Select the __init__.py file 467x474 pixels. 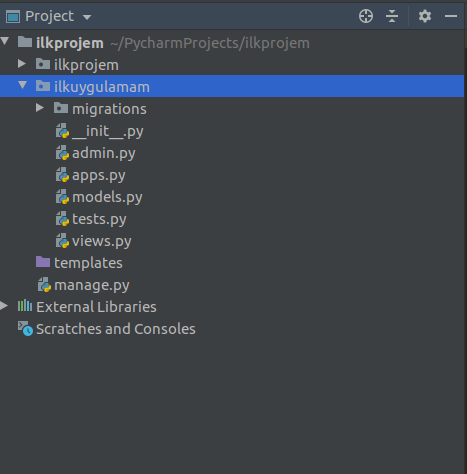pyautogui.click(x=108, y=131)
